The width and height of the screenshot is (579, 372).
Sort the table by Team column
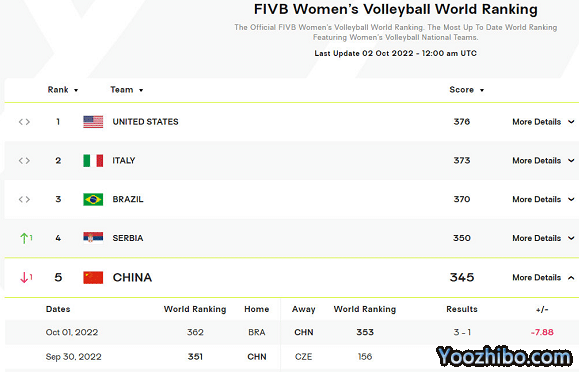(127, 90)
